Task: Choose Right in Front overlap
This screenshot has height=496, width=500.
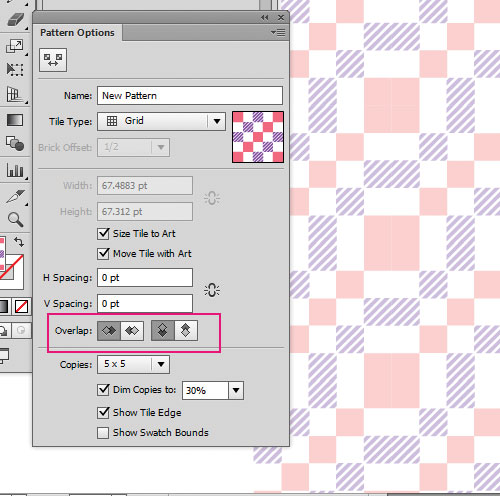Action: 132,331
